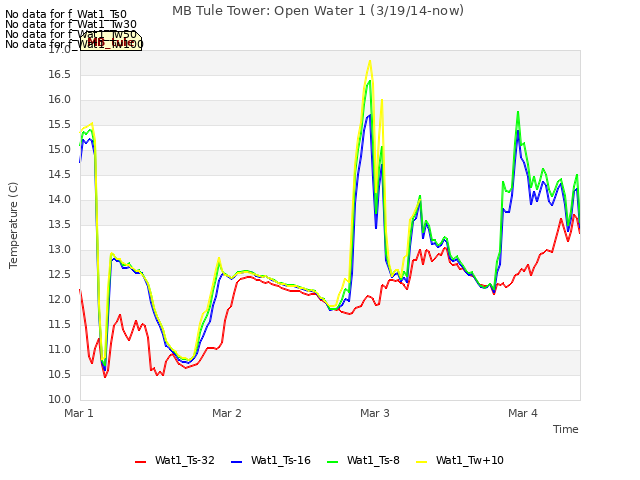Image resolution: width=640 pixels, height=480 pixels.
Task: Click the MB_tule tag box
Action: 111,41
